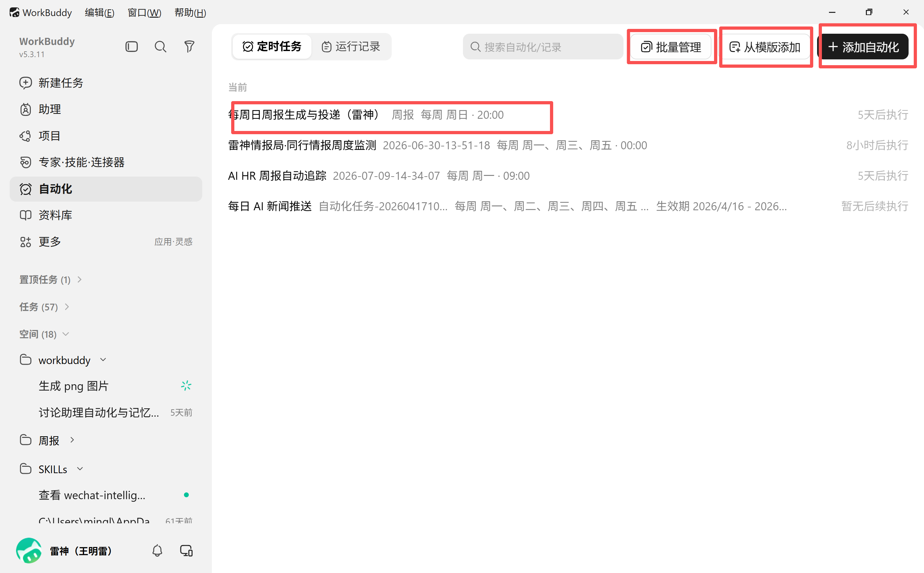This screenshot has width=924, height=573.
Task: Open task AI HR 周报自动追踪
Action: [x=568, y=176]
